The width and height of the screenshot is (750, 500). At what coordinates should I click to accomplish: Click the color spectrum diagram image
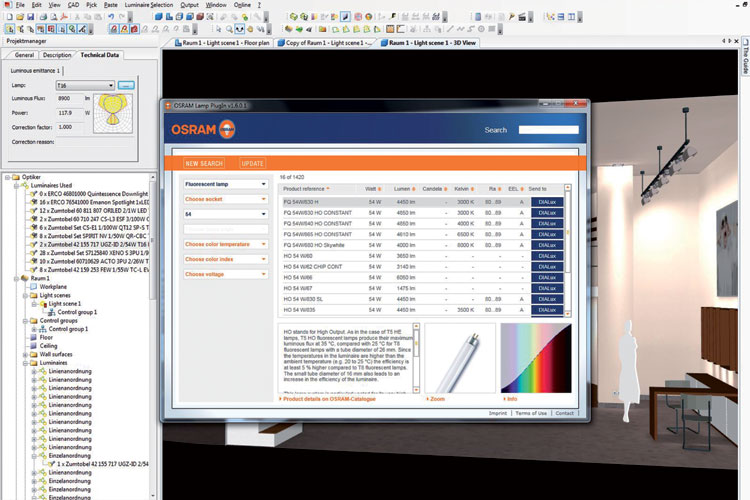pos(536,358)
